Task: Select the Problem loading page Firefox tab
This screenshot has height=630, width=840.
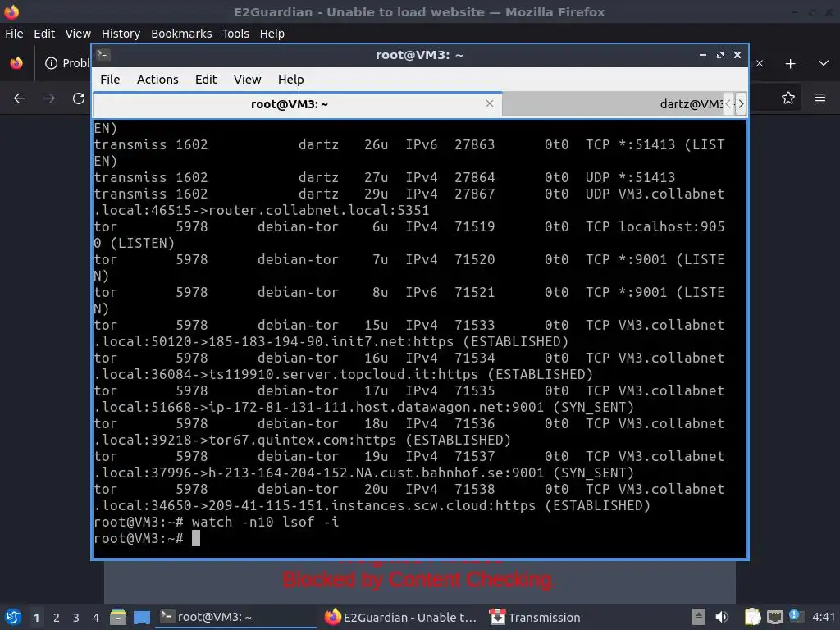Action: click(67, 63)
